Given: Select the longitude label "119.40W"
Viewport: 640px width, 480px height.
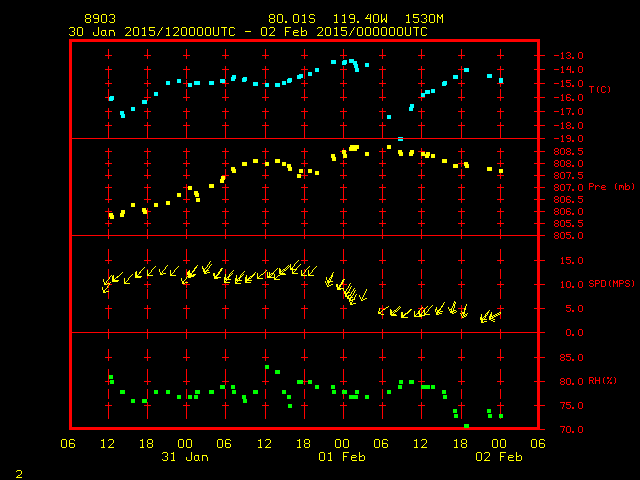Looking at the screenshot, I should [x=360, y=19].
